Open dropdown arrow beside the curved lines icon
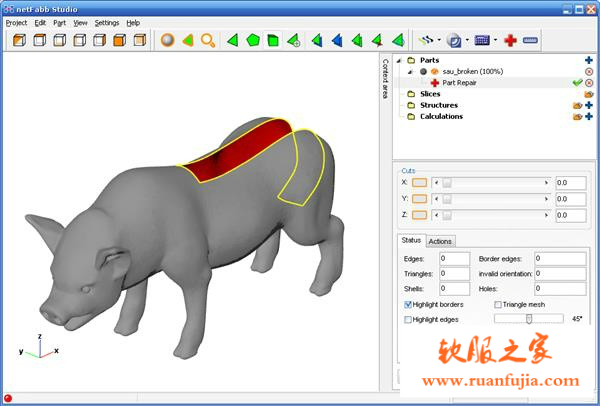600x406 pixels. click(x=439, y=40)
